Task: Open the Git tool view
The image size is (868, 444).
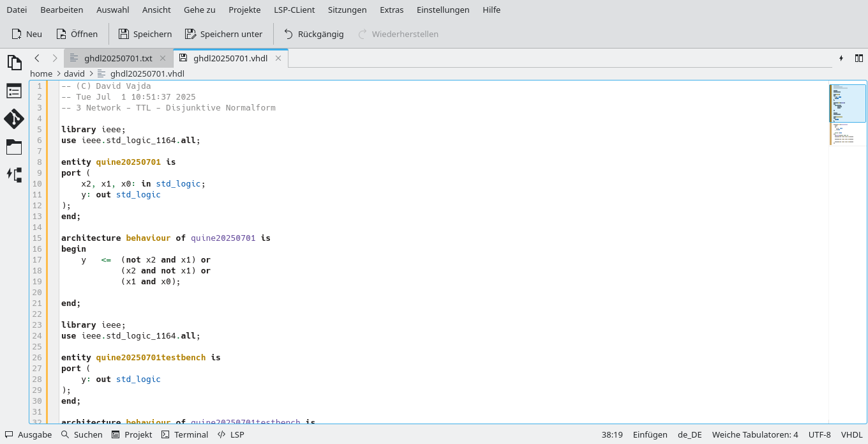Action: [x=14, y=119]
